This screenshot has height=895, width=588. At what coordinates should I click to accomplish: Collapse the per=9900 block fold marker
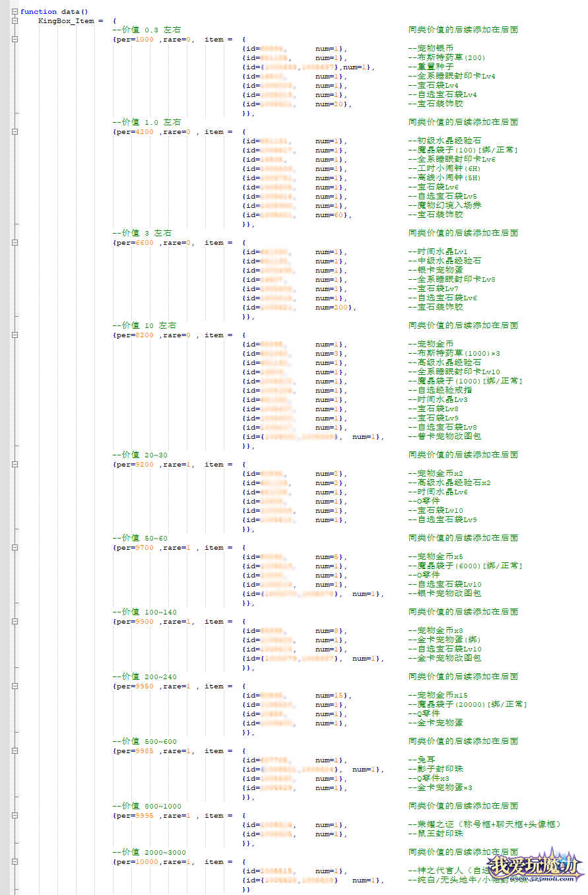tap(15, 622)
